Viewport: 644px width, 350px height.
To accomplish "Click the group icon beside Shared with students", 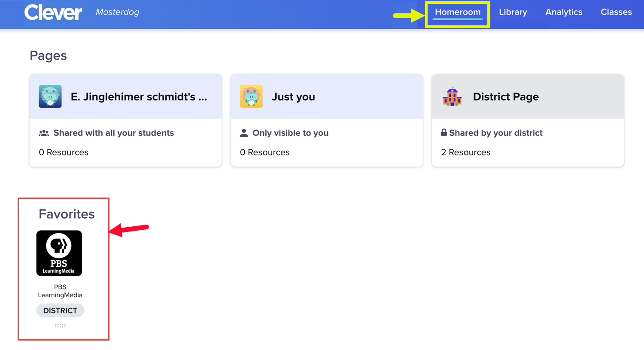I will coord(44,133).
